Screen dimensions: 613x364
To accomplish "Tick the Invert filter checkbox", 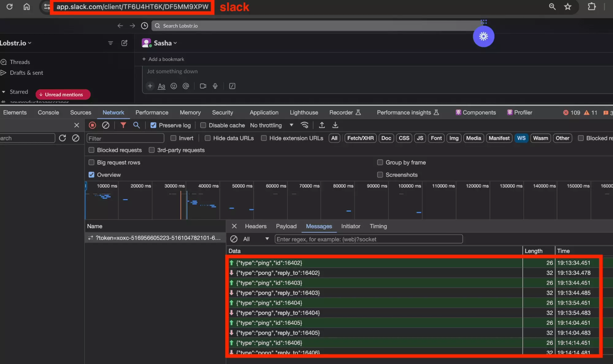I will click(173, 138).
